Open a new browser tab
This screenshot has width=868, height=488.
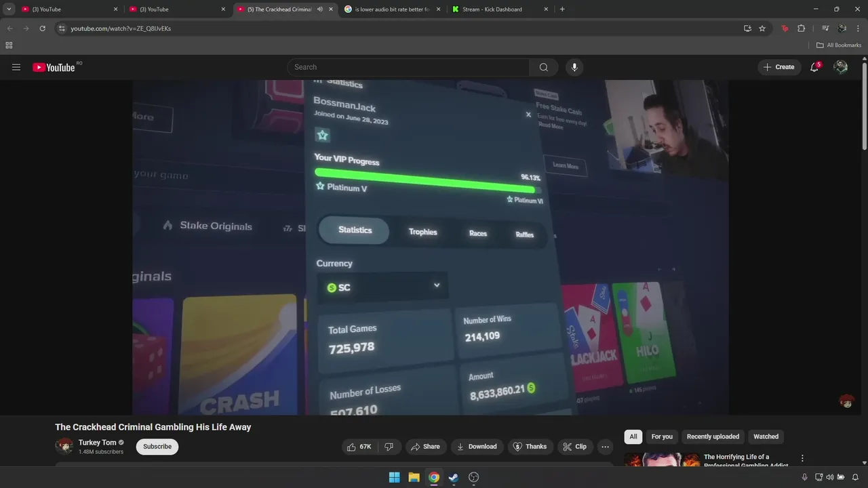point(562,9)
